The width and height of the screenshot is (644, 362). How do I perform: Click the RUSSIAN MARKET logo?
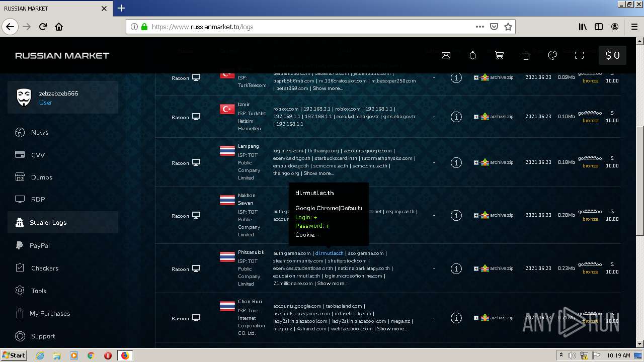(x=62, y=55)
